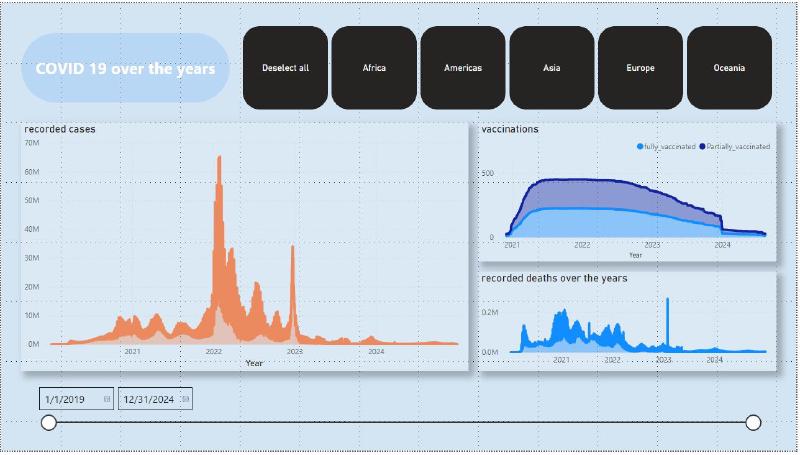
Task: Filter the dashboard by Africa
Action: [374, 68]
